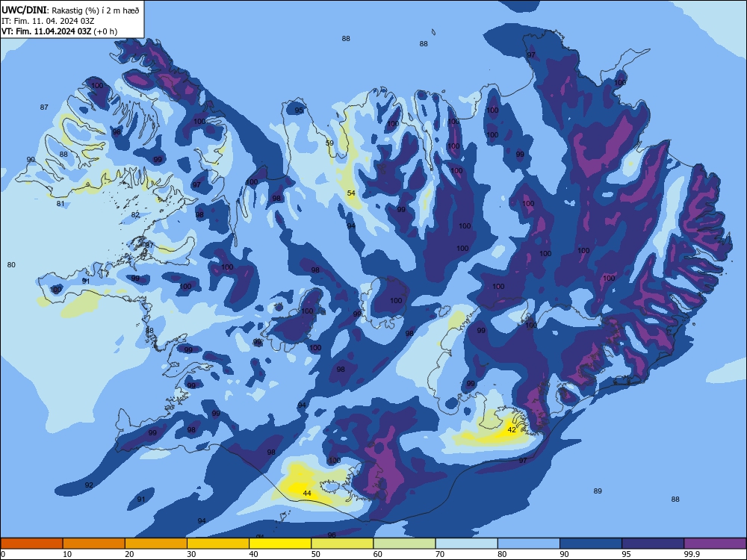The width and height of the screenshot is (747, 560).
Task: Select the yellow-green 50–60 legend swatch
Action: (x=342, y=544)
